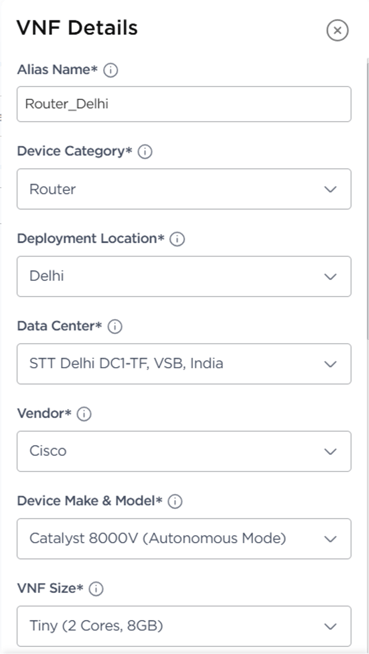
Task: Show info for Deployment Location
Action: [177, 239]
